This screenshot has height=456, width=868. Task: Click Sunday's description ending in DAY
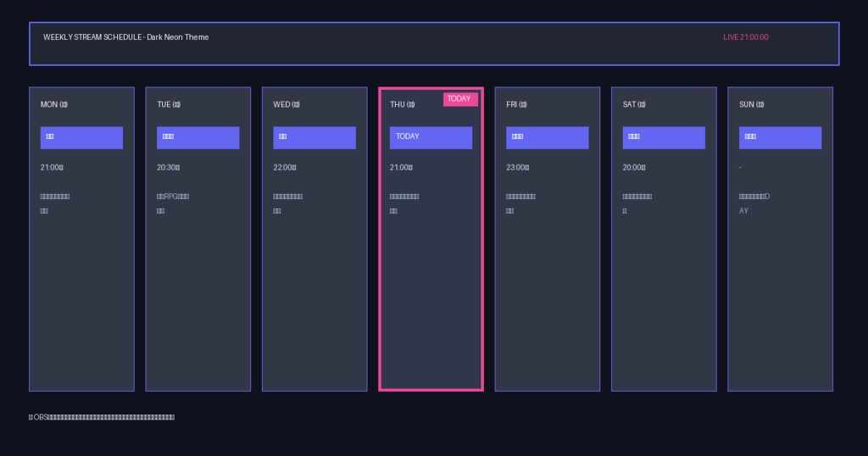(x=754, y=203)
